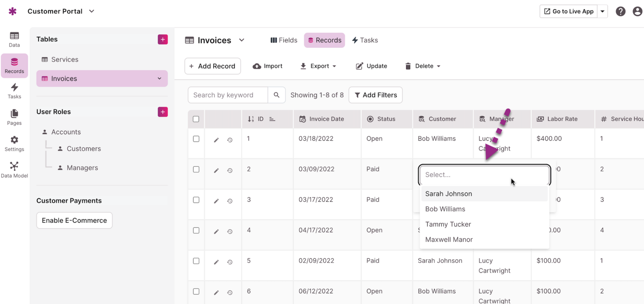Screen dimensions: 644x304
Task: Toggle the select-all checkbox in table header
Action: (196, 119)
